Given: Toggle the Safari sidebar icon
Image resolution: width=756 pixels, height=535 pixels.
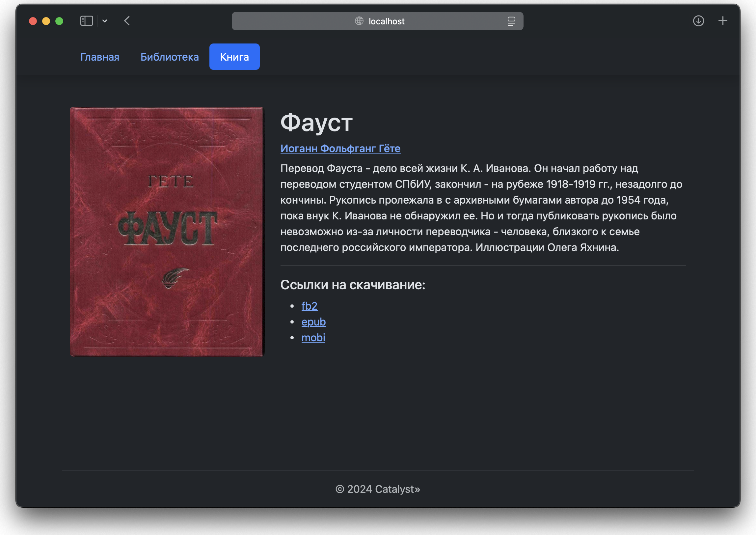Looking at the screenshot, I should [87, 21].
